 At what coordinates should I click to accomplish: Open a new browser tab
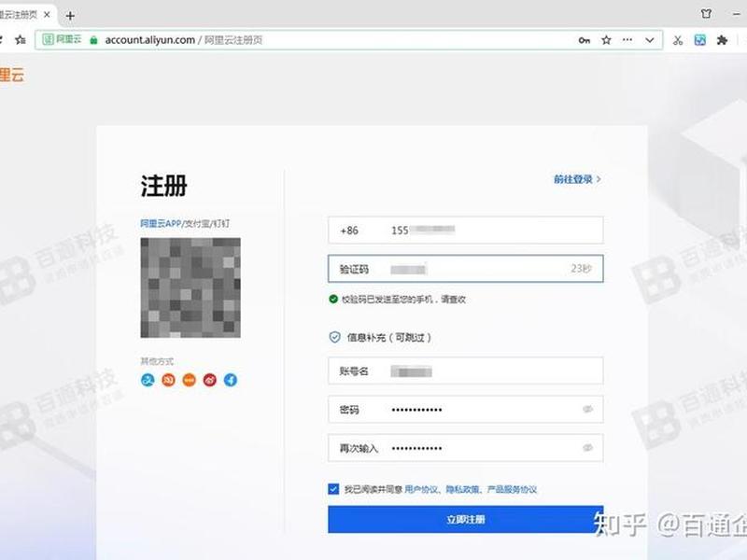coord(70,16)
